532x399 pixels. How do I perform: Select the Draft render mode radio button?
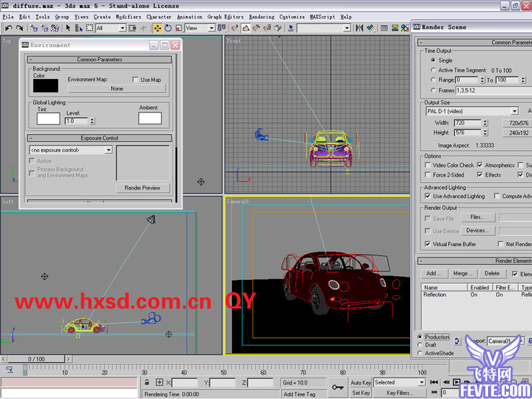(x=420, y=344)
